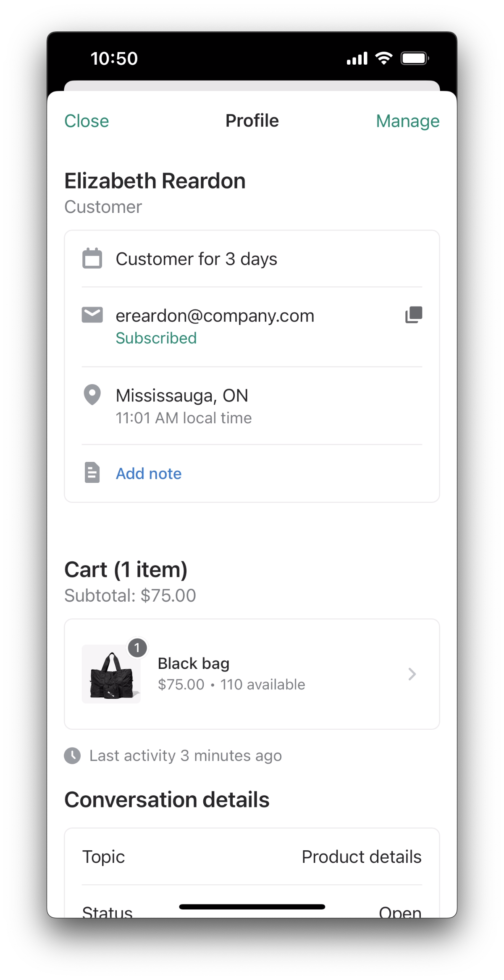Tap the clock icon near last activity
Viewport: 504px width, 980px height.
(x=72, y=756)
